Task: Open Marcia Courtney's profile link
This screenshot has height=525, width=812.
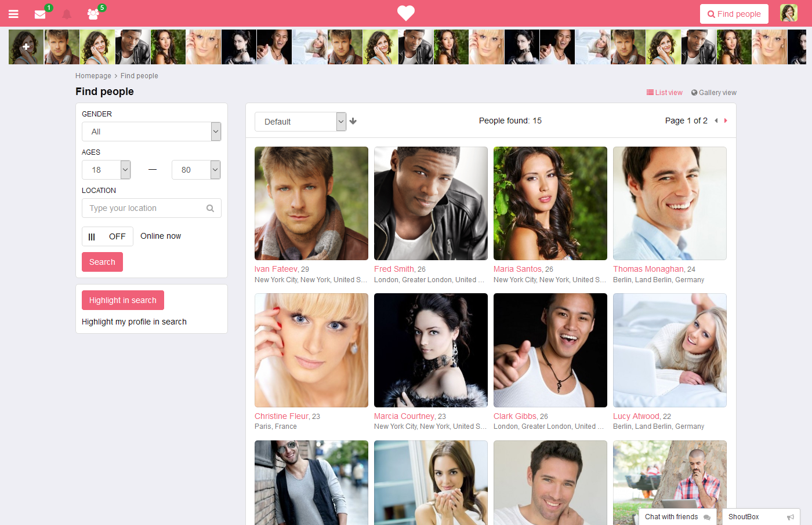Action: pos(404,416)
